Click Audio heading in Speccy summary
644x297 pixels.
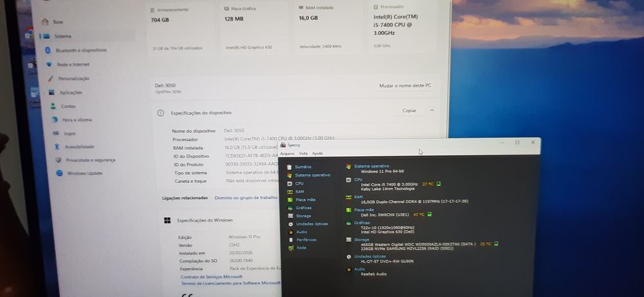click(x=359, y=269)
